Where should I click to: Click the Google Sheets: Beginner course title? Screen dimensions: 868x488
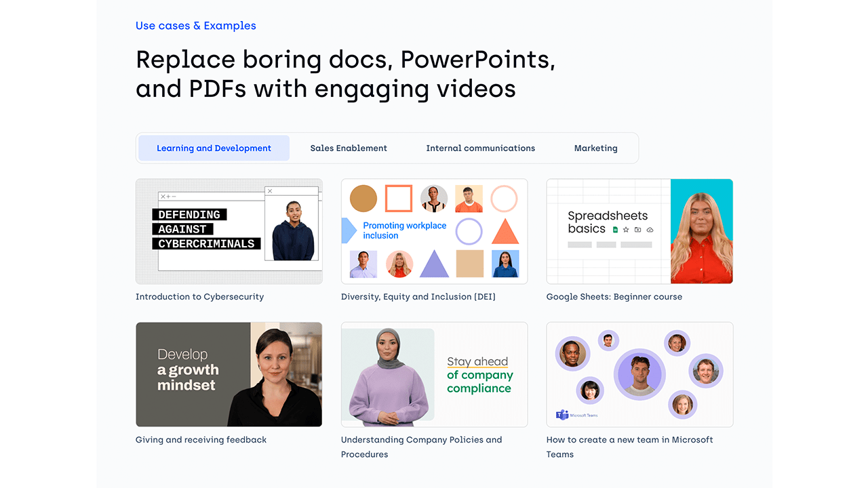pos(614,297)
